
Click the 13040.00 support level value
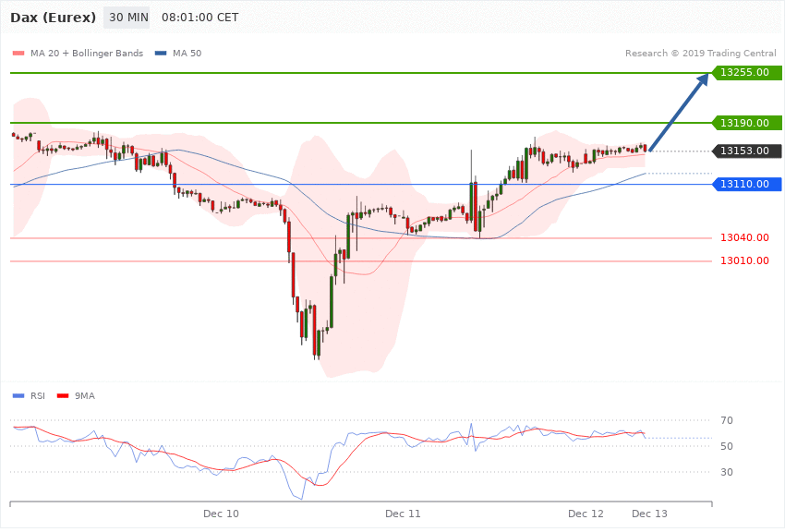[744, 237]
